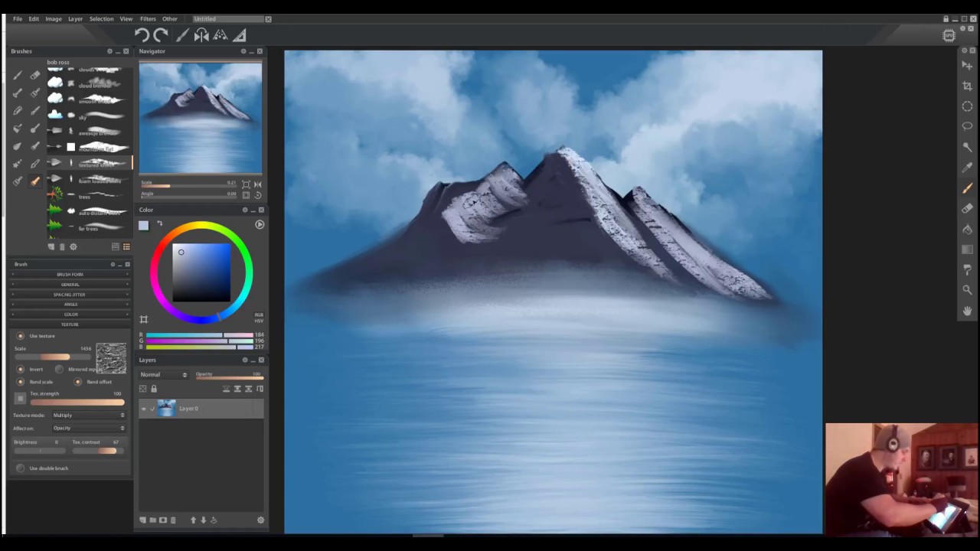Screen dimensions: 980x551
Task: Select the Eraser tool in right toolbar
Action: coord(967,208)
